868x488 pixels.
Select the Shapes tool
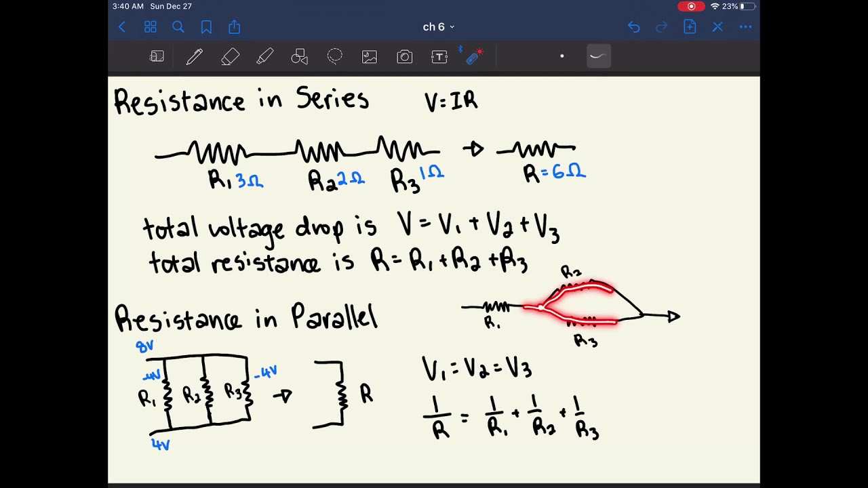pos(300,57)
